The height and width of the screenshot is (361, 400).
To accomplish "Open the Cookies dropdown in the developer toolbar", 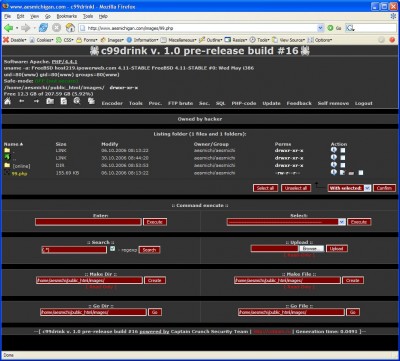I will point(41,40).
